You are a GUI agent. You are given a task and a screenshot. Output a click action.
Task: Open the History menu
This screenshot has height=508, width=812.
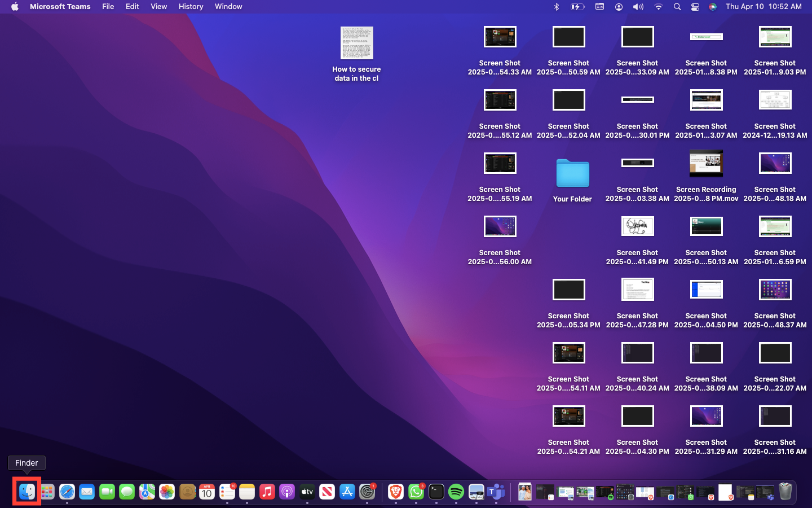point(191,7)
